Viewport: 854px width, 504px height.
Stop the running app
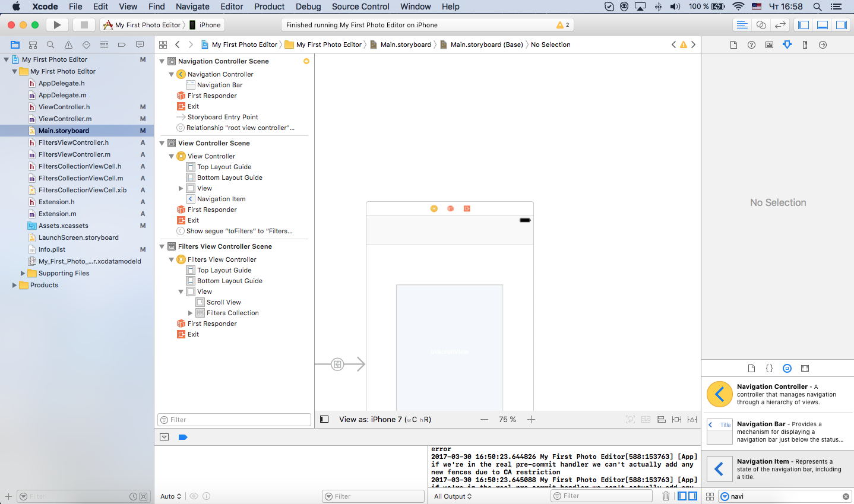pyautogui.click(x=84, y=25)
